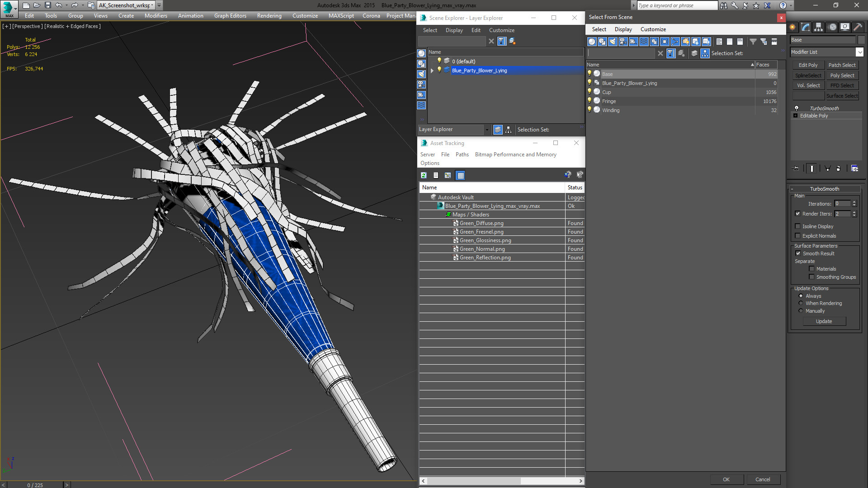Viewport: 868px width, 488px height.
Task: Toggle Show End Result icon in modifier stack
Action: pos(812,169)
